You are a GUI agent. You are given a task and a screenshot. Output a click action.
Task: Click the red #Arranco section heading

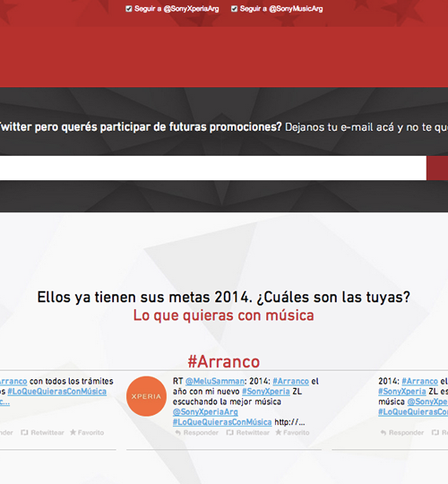tap(224, 361)
